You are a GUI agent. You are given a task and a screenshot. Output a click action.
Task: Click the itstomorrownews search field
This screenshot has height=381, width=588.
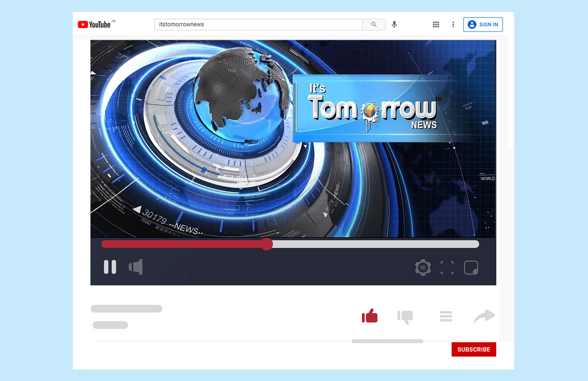tap(258, 24)
